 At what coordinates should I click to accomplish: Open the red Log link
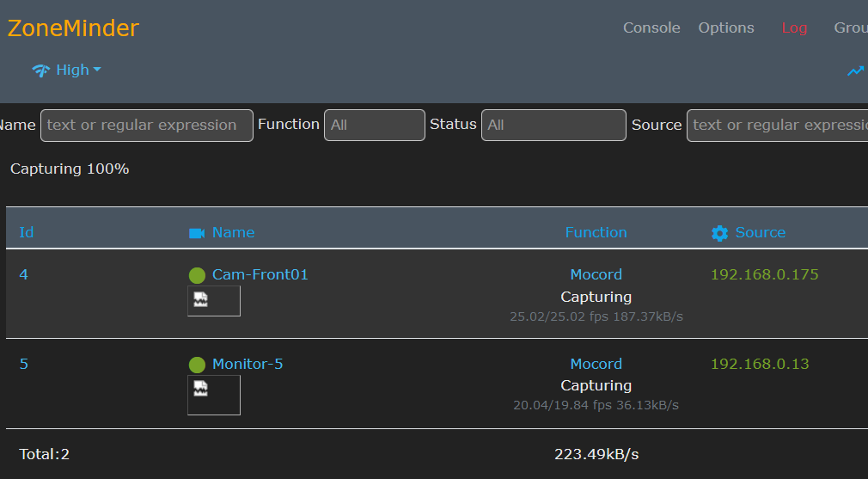[794, 28]
